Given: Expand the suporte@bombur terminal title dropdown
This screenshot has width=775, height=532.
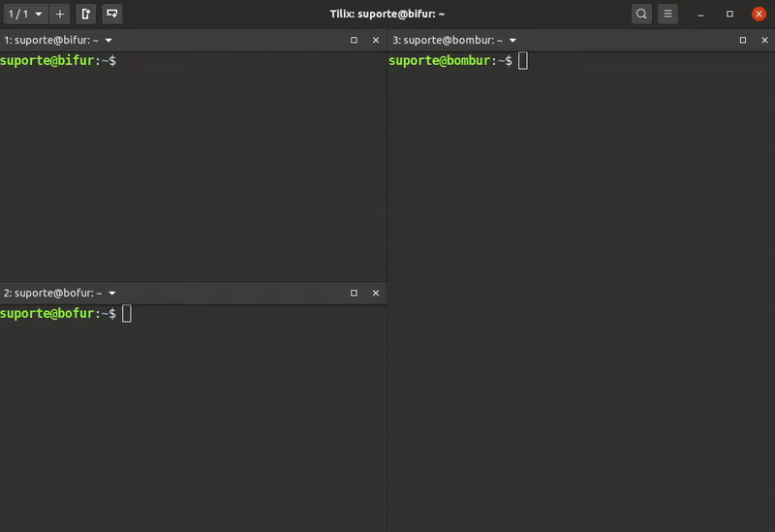Looking at the screenshot, I should (512, 41).
